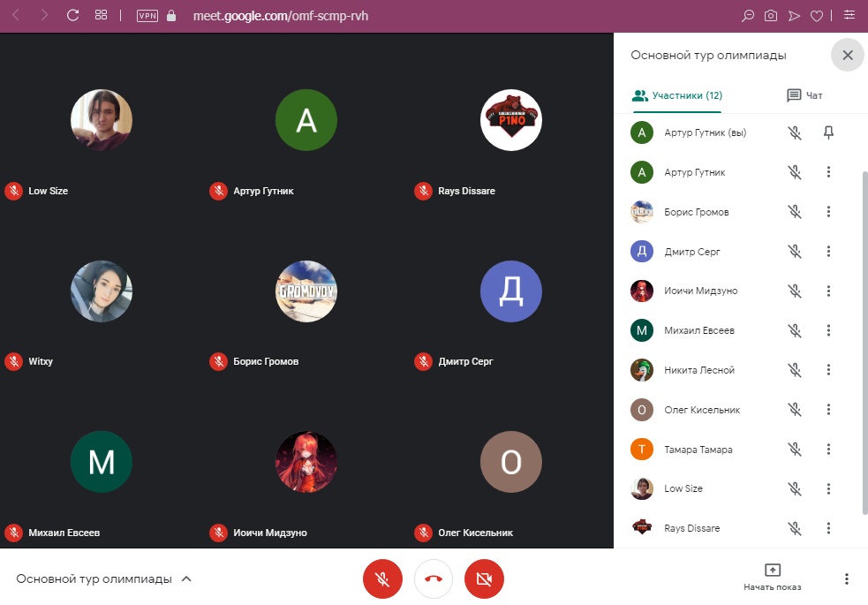
Task: Switch to the Участники (12) tab
Action: 677,95
